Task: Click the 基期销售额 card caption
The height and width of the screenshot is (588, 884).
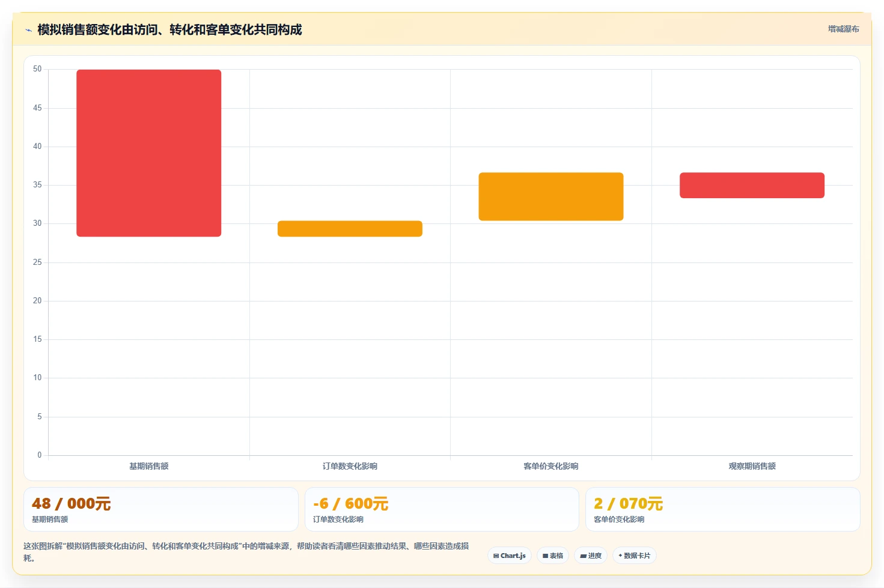Action: [50, 520]
